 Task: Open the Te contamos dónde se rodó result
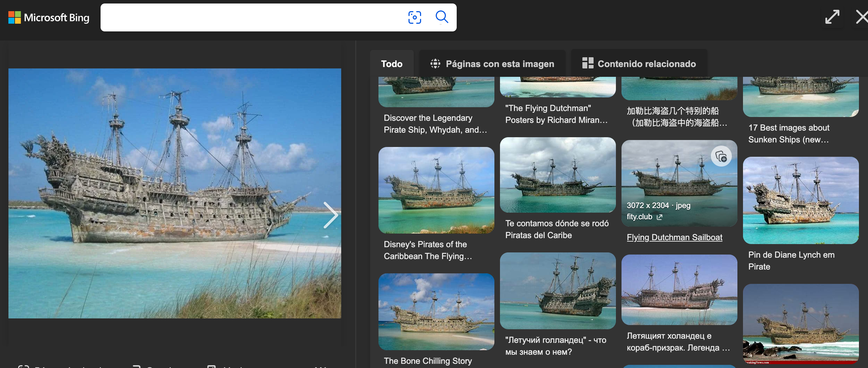click(557, 229)
